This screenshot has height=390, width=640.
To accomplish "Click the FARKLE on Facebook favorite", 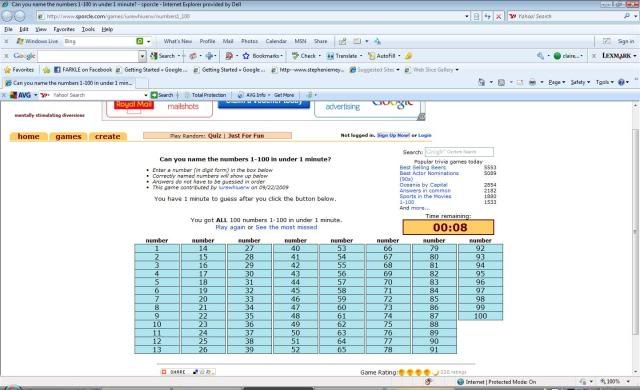I will coord(83,70).
